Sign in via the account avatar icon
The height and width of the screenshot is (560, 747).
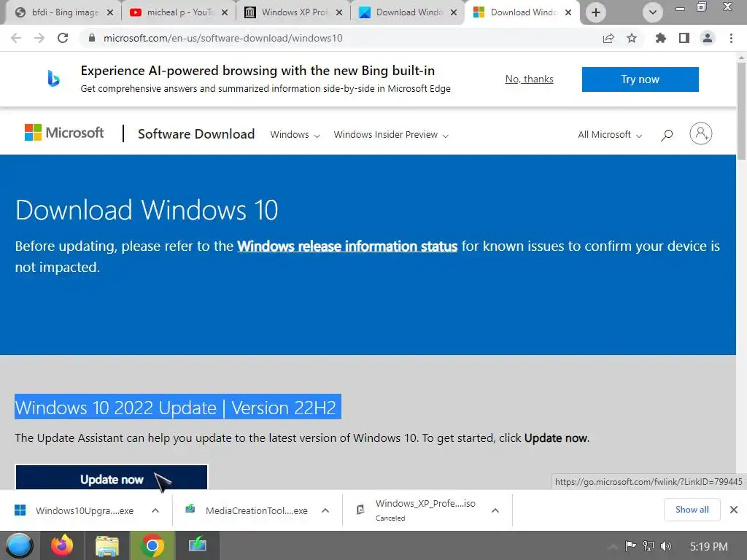701,134
